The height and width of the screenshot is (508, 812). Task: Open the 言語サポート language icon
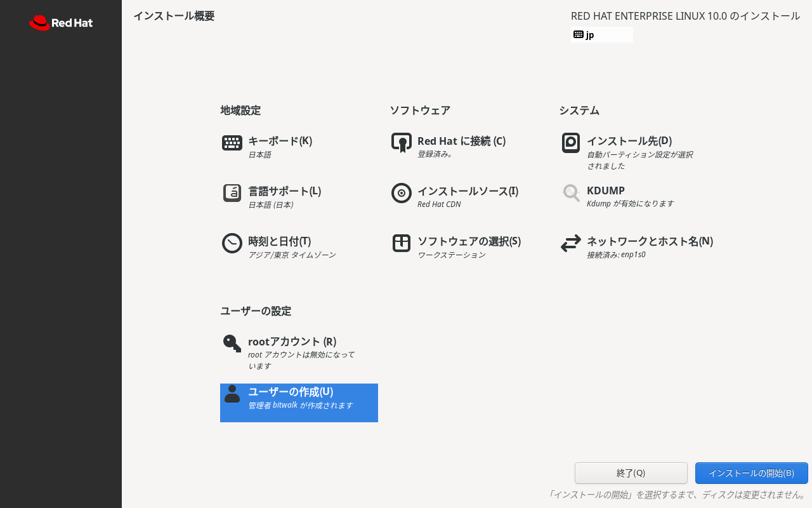tap(232, 193)
